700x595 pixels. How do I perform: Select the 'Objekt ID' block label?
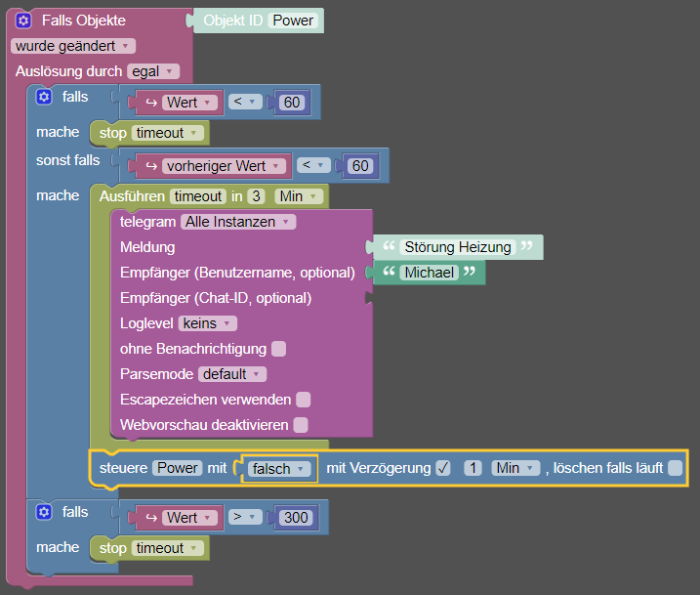click(x=233, y=21)
